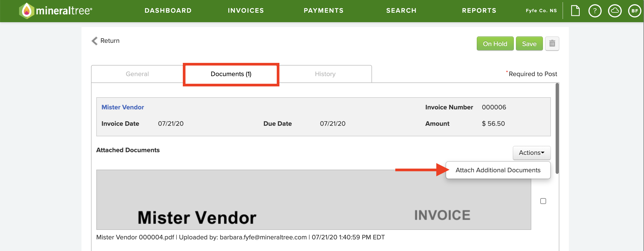This screenshot has height=251, width=644.
Task: Expand the Actions dropdown
Action: tap(531, 153)
